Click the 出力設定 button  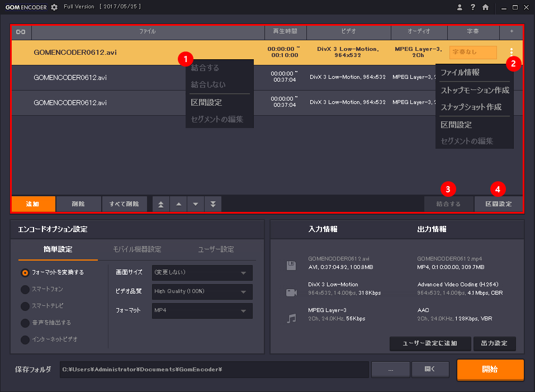(494, 343)
